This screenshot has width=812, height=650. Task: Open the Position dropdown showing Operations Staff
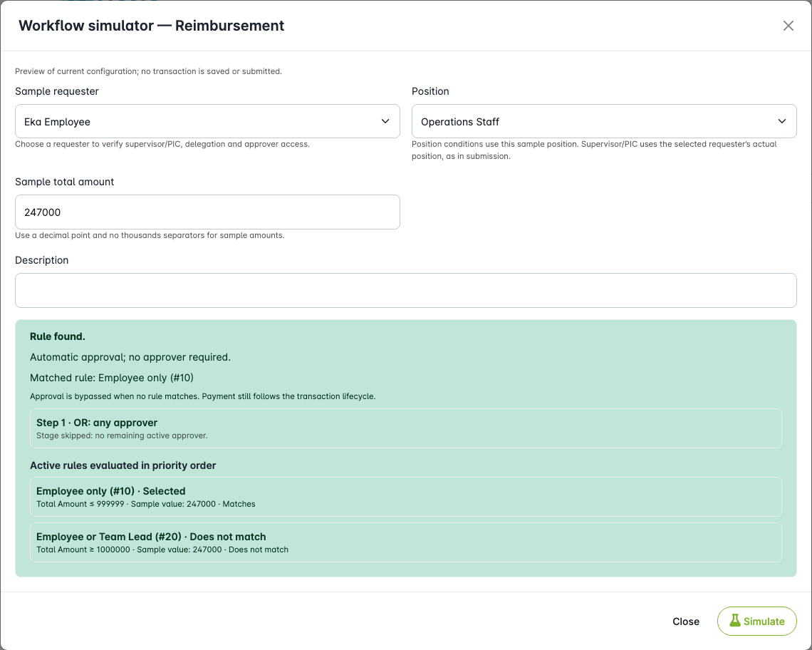click(604, 121)
